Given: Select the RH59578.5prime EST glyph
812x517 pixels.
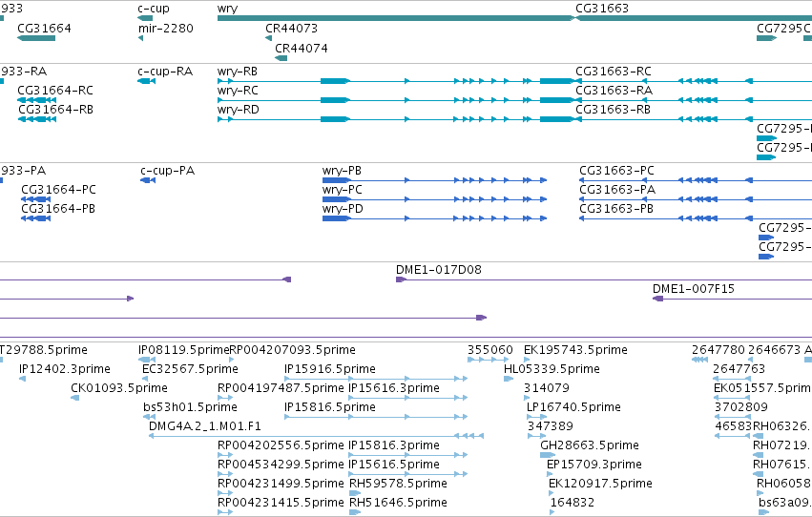Looking at the screenshot, I should point(355,493).
